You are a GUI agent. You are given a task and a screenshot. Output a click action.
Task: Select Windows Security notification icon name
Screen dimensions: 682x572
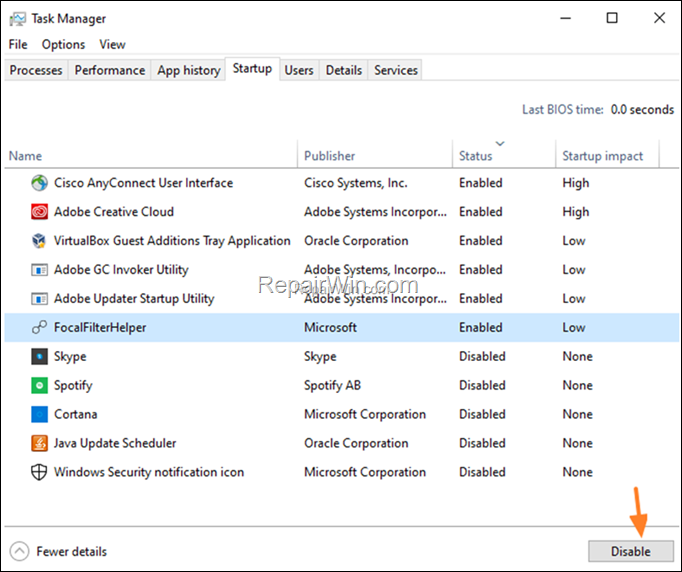click(x=149, y=472)
